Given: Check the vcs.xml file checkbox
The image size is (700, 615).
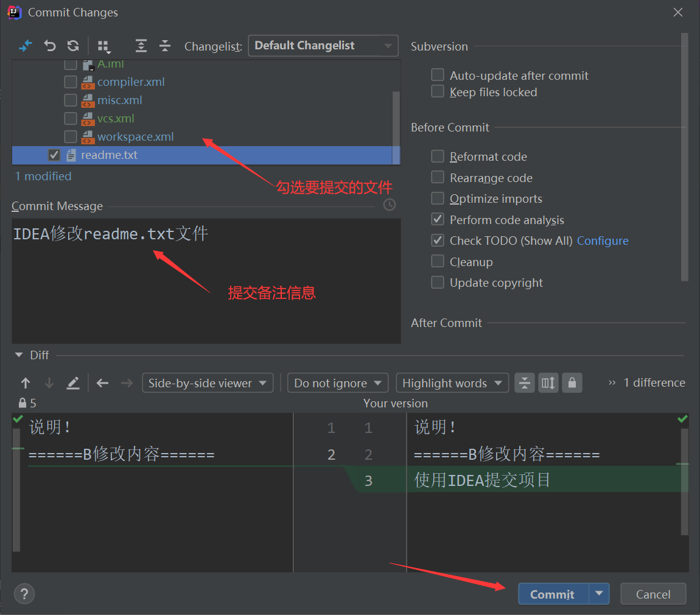Looking at the screenshot, I should pyautogui.click(x=71, y=118).
